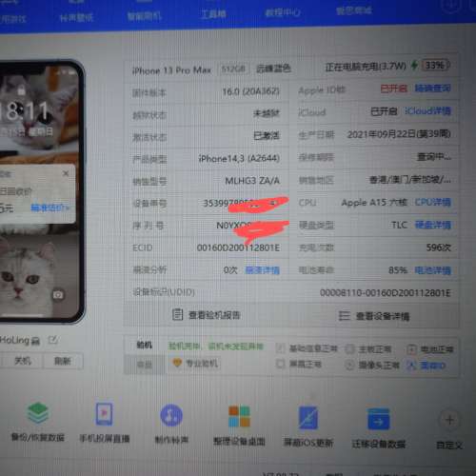Click the 销售型号 value MLHG3 ZA/A
Image resolution: width=476 pixels, height=476 pixels.
point(252,181)
